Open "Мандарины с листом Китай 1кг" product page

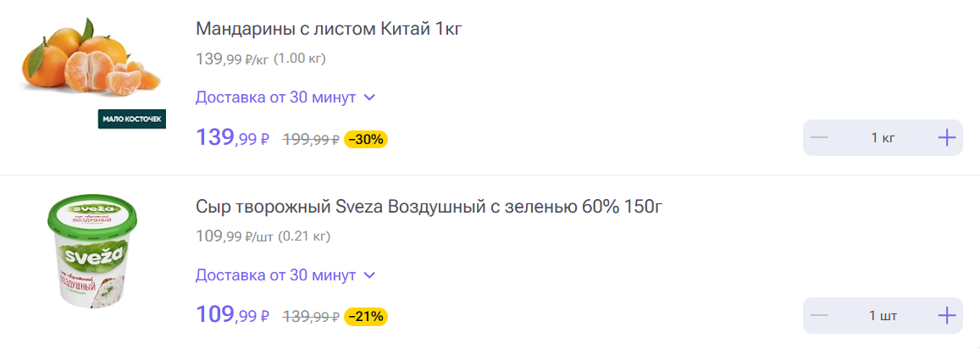(329, 29)
